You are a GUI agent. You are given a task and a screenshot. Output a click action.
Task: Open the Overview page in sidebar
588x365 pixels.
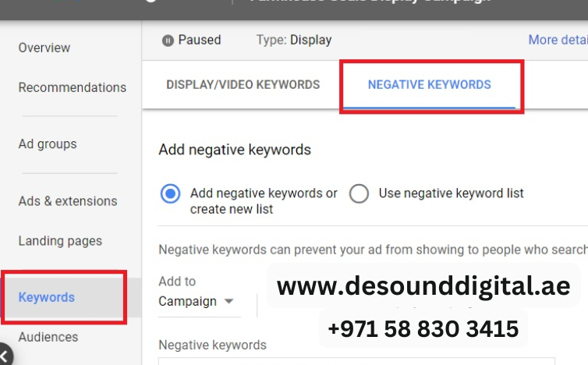pyautogui.click(x=44, y=48)
